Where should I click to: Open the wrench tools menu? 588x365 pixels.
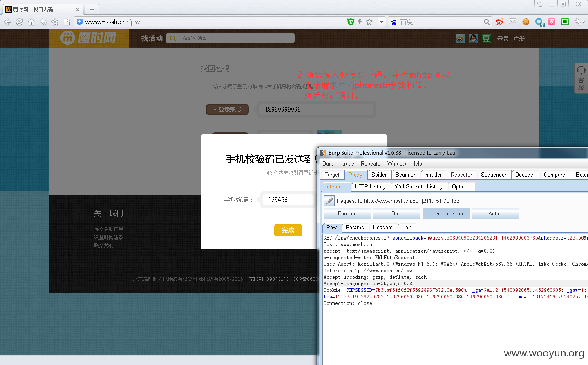(578, 22)
